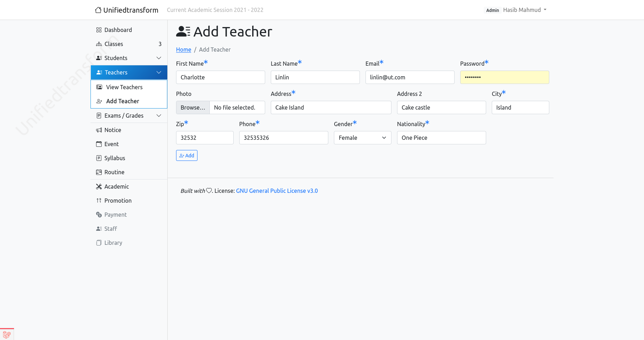644x340 pixels.
Task: Click the Payment coins icon
Action: coord(99,215)
